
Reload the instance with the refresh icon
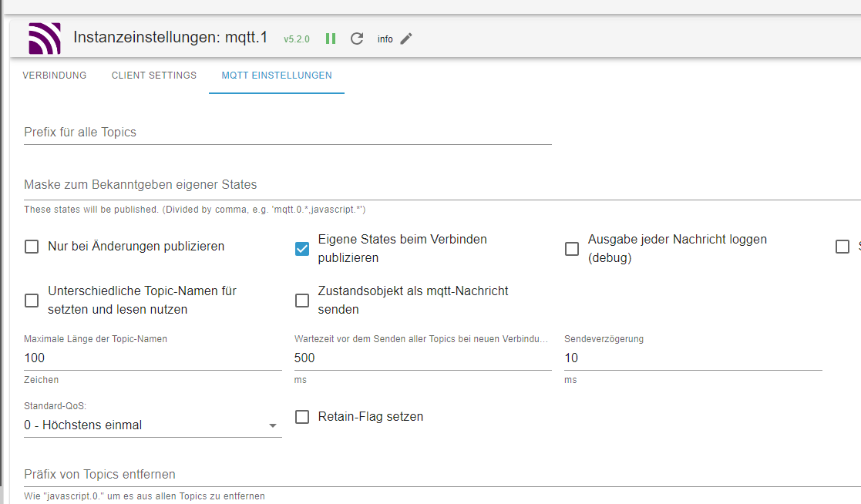tap(357, 39)
